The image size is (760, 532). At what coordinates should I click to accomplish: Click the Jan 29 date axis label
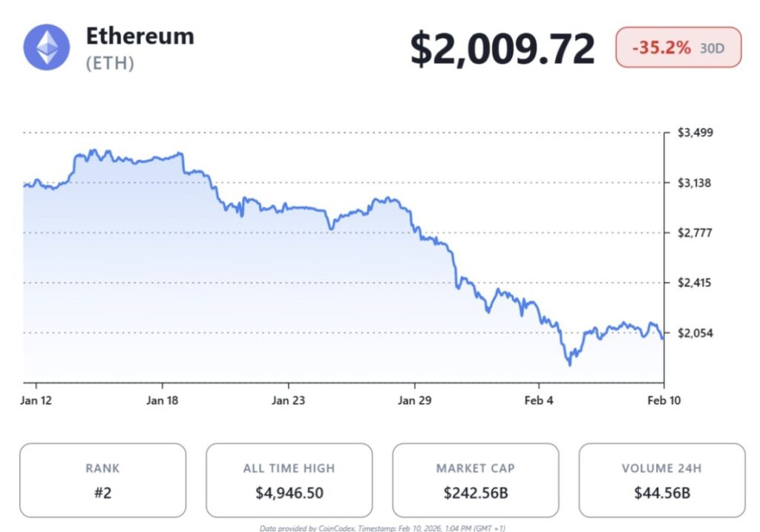(413, 400)
